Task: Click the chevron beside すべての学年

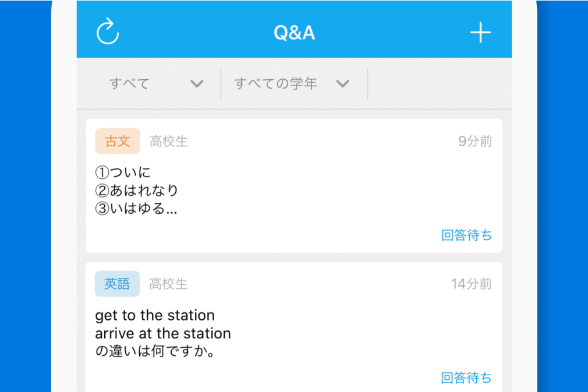Action: coord(343,84)
